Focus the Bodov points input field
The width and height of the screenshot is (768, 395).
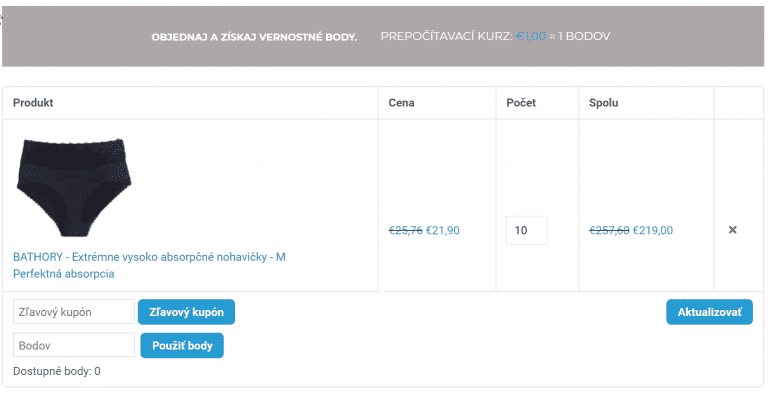pyautogui.click(x=74, y=346)
